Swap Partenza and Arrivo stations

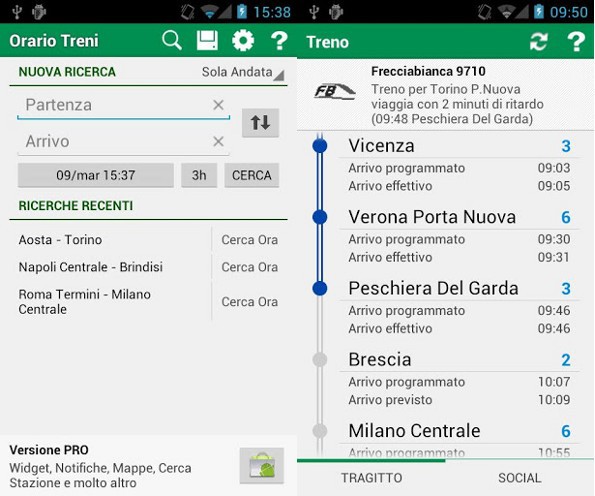[260, 123]
